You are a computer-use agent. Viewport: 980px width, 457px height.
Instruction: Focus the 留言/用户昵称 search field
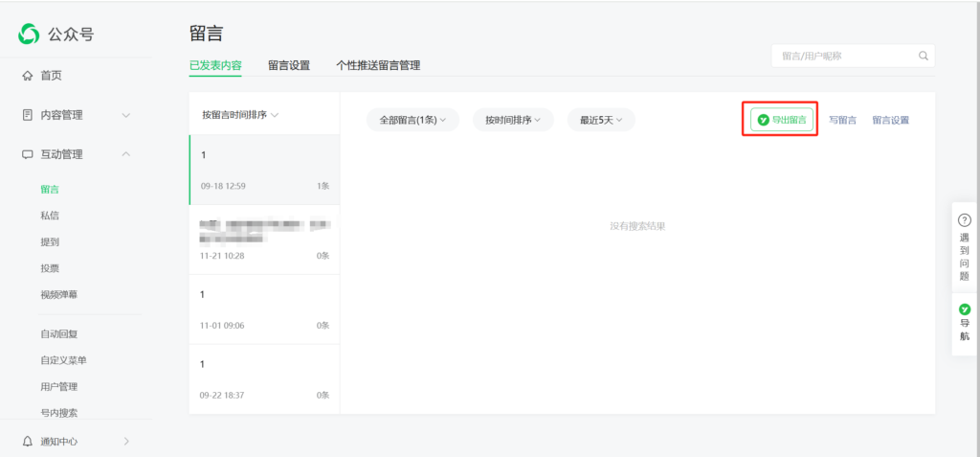pyautogui.click(x=844, y=57)
